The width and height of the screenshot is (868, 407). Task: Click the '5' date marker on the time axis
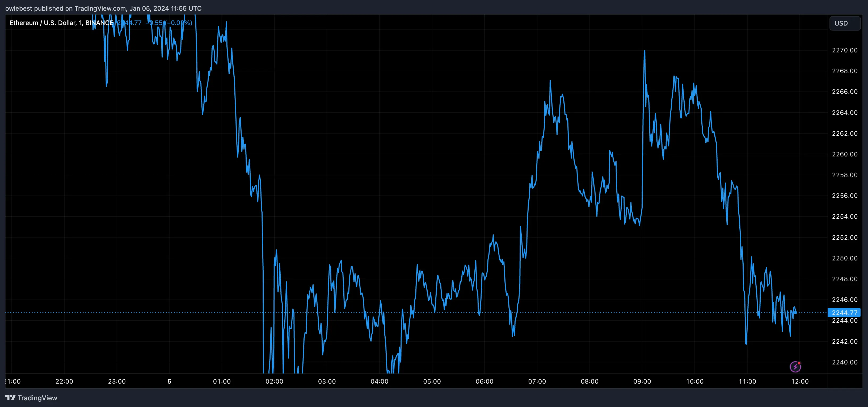click(169, 381)
